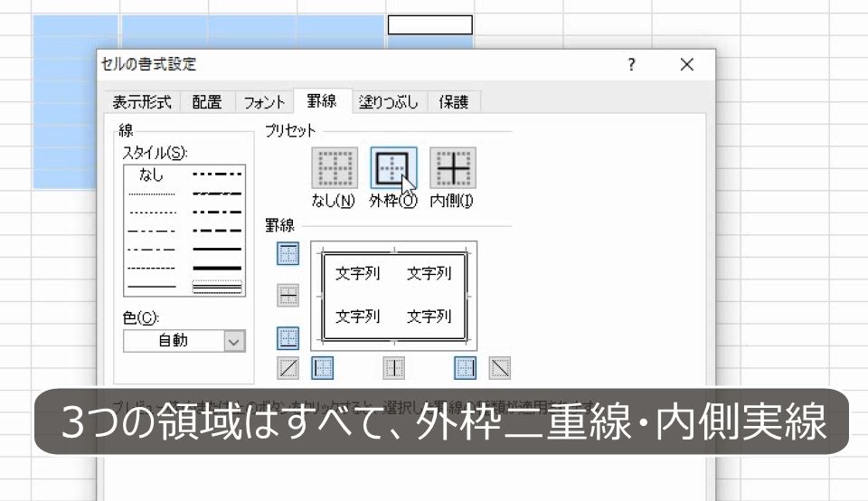Toggle the right border button
Image resolution: width=868 pixels, height=501 pixels.
[465, 367]
